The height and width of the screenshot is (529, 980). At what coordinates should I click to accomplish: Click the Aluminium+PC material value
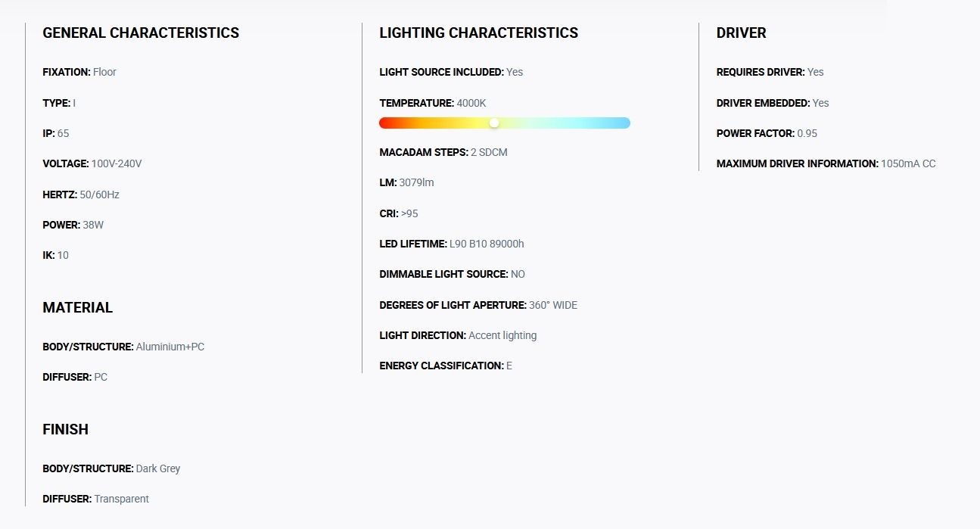[x=170, y=347]
